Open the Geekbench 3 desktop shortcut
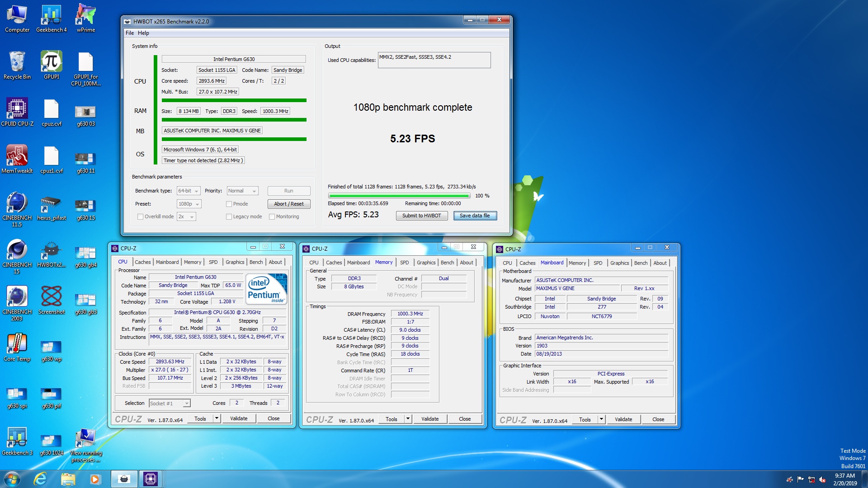The image size is (868, 488). coord(17,442)
